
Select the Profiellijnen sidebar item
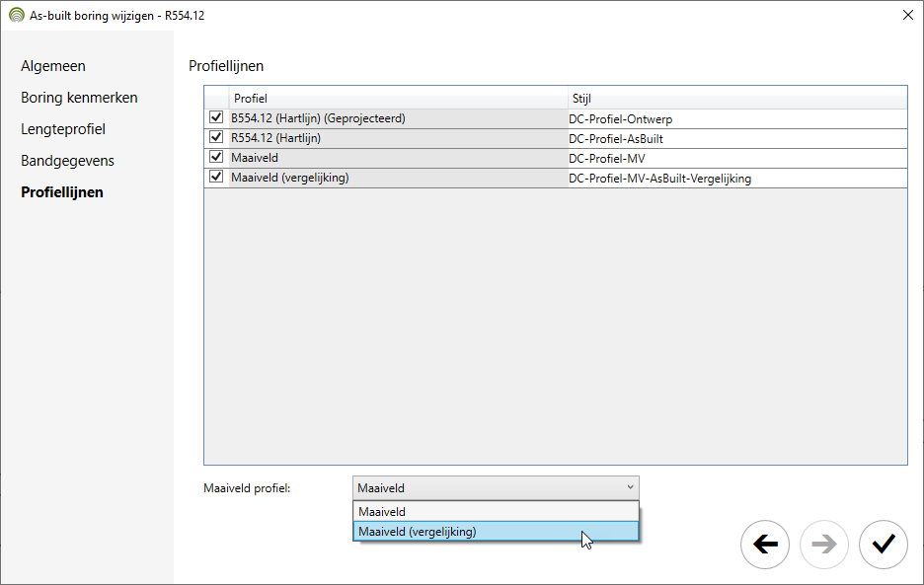[x=62, y=192]
